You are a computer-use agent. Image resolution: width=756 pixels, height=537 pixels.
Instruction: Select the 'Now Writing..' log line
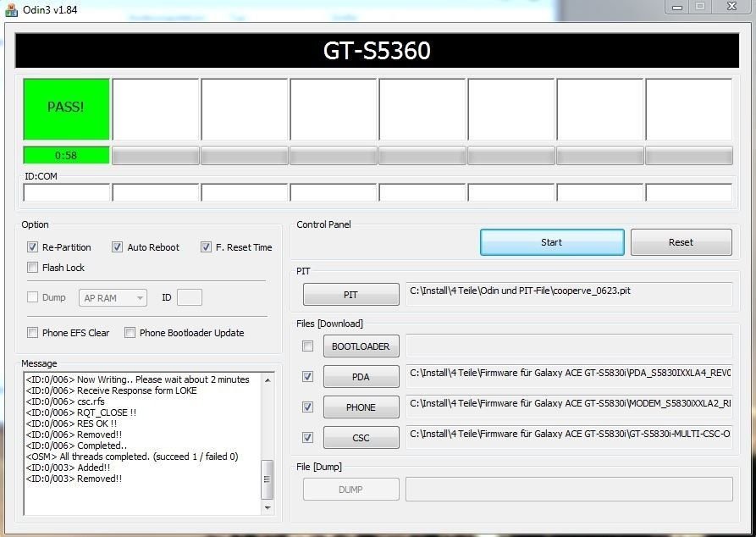point(137,379)
